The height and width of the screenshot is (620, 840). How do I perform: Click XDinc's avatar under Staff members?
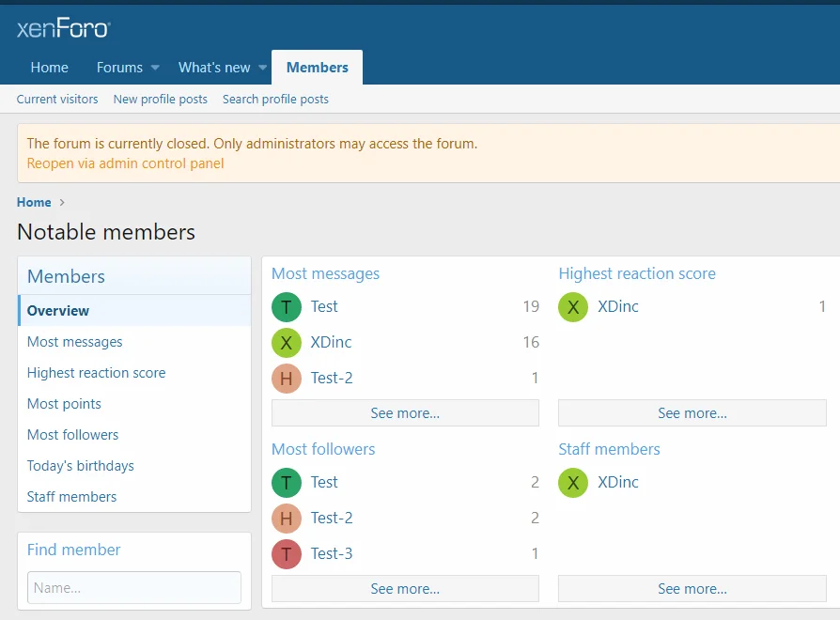573,483
